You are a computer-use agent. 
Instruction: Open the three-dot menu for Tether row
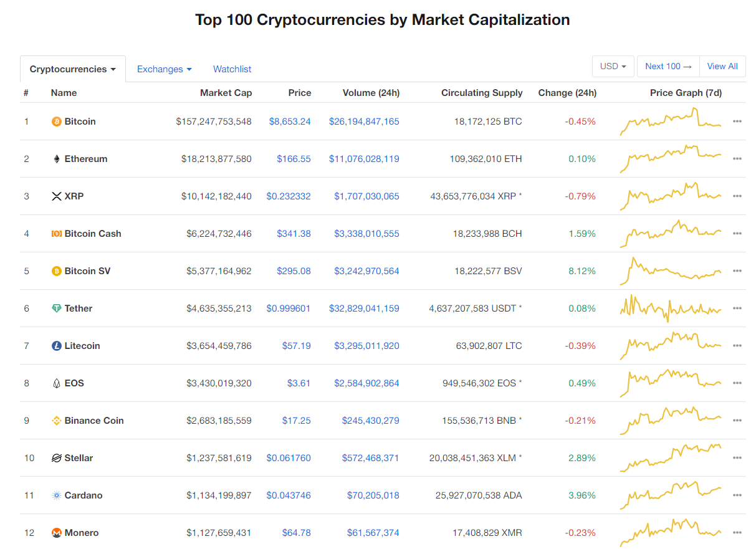[737, 308]
